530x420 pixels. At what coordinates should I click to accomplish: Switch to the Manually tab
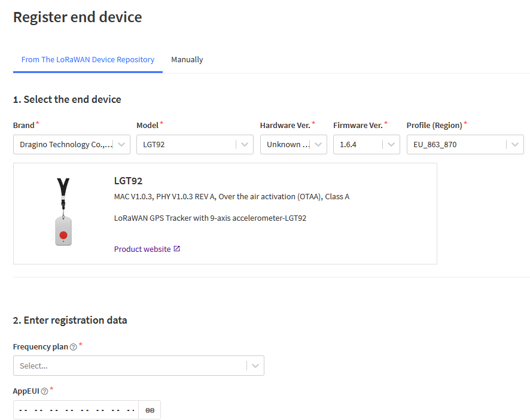pos(187,59)
